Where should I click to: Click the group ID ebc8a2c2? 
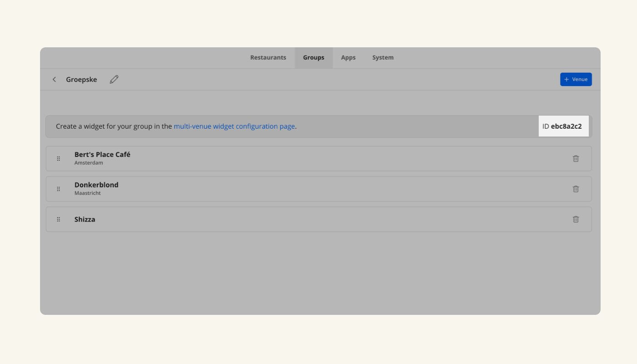566,126
